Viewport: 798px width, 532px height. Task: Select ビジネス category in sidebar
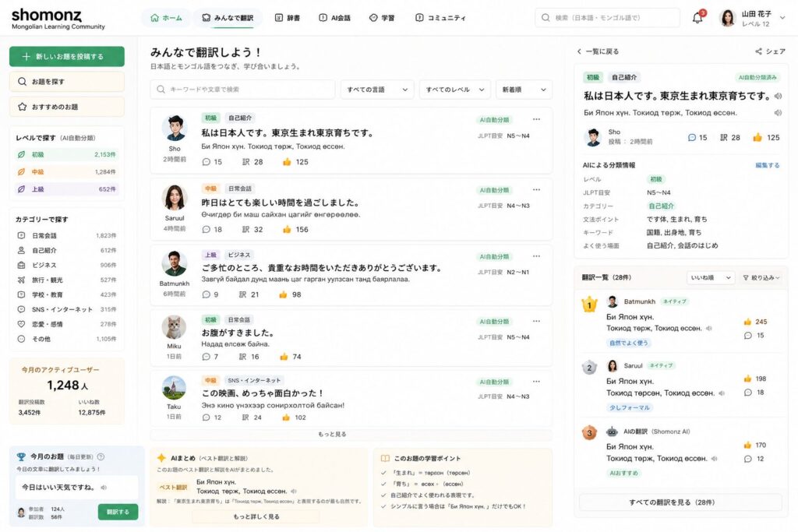point(67,265)
